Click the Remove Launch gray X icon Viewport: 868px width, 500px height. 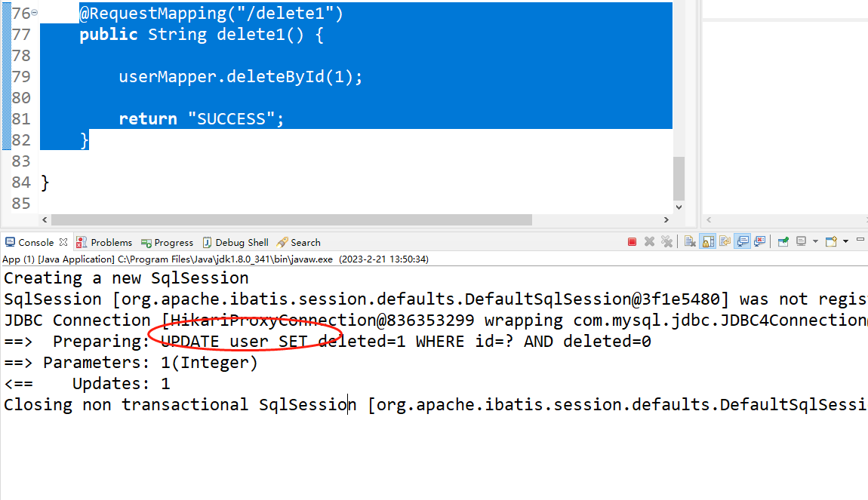pyautogui.click(x=649, y=241)
